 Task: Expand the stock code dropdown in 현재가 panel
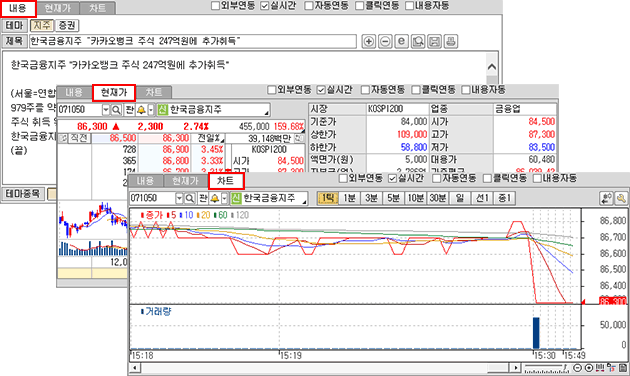point(106,109)
